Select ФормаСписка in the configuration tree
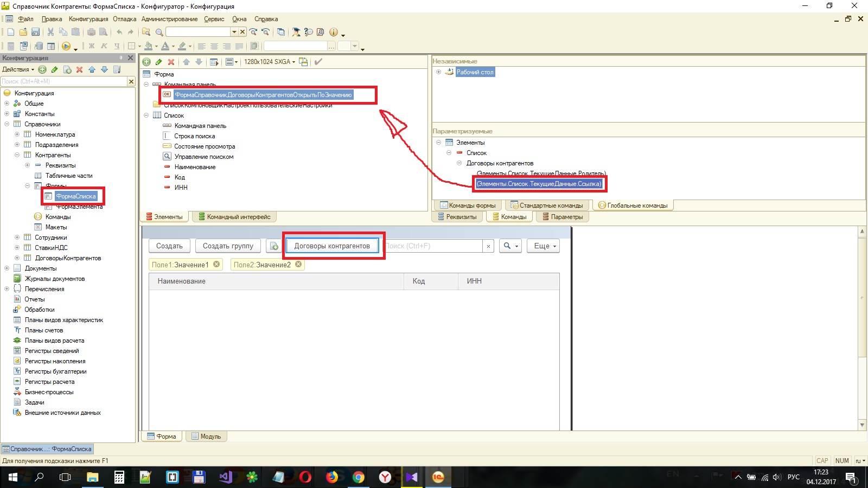Viewport: 868px width, 488px height. [76, 196]
